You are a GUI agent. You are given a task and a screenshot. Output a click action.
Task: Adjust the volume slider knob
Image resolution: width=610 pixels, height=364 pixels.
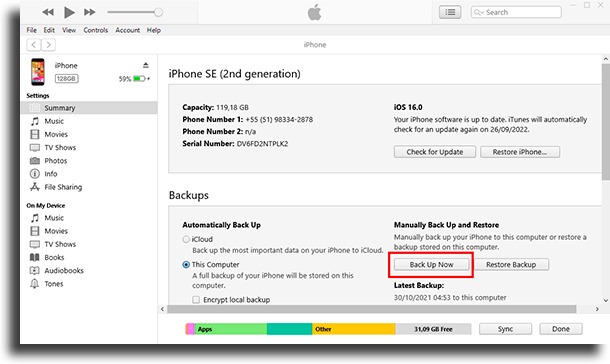pos(158,12)
